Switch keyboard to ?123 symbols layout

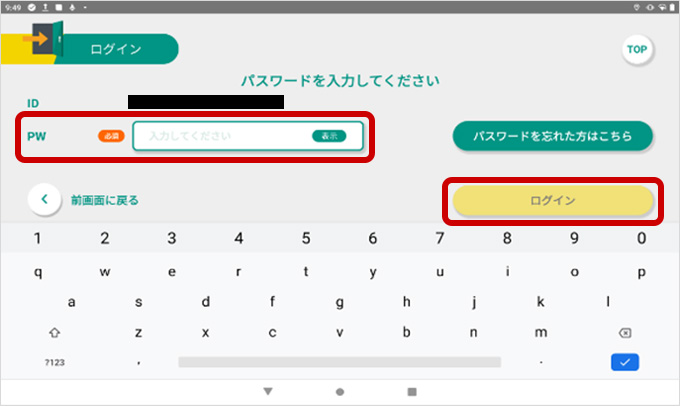coord(54,362)
